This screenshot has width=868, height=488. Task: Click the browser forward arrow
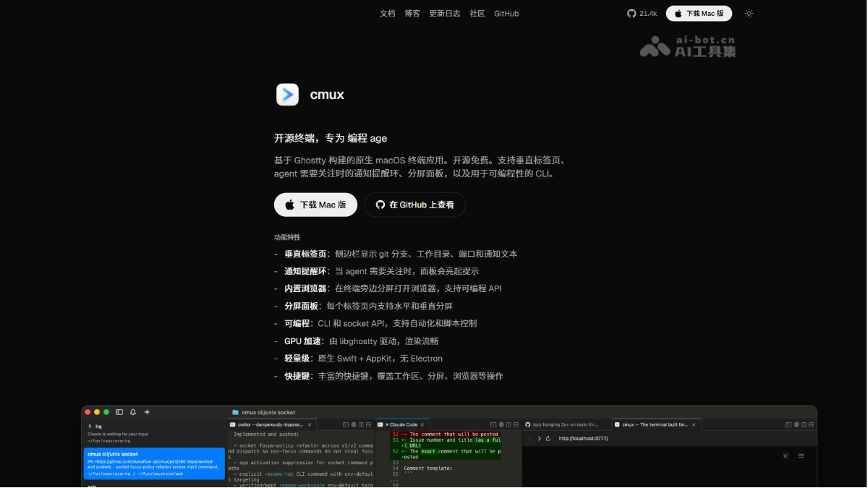point(539,439)
